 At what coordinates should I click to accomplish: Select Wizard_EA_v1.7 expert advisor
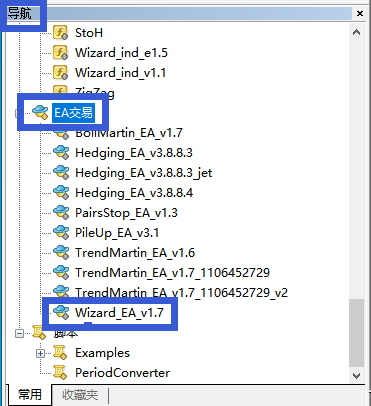tap(119, 313)
